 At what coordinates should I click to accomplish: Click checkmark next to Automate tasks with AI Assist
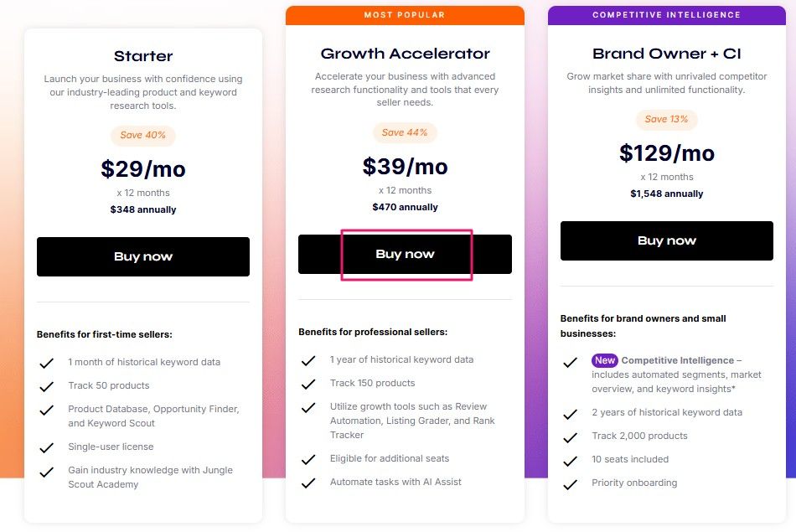tap(308, 483)
